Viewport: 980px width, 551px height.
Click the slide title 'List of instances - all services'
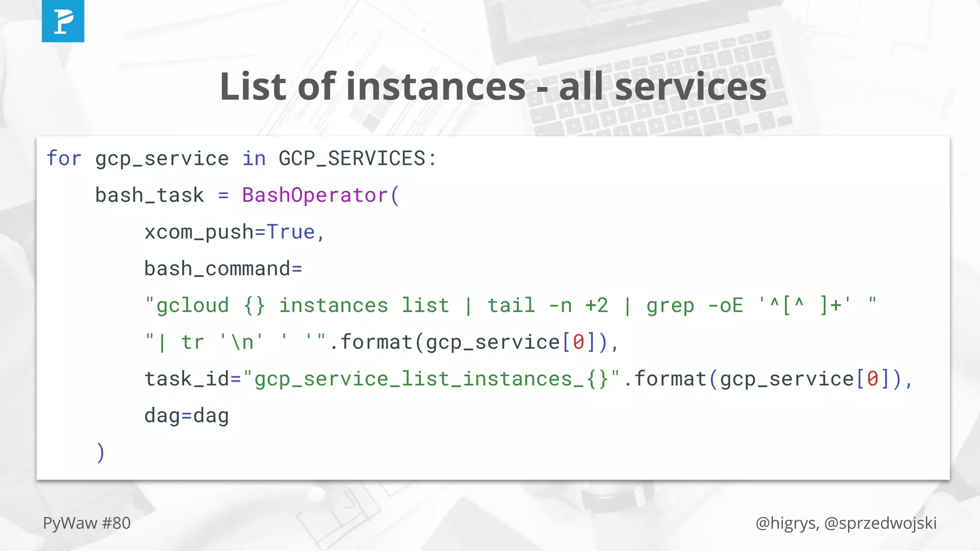493,86
